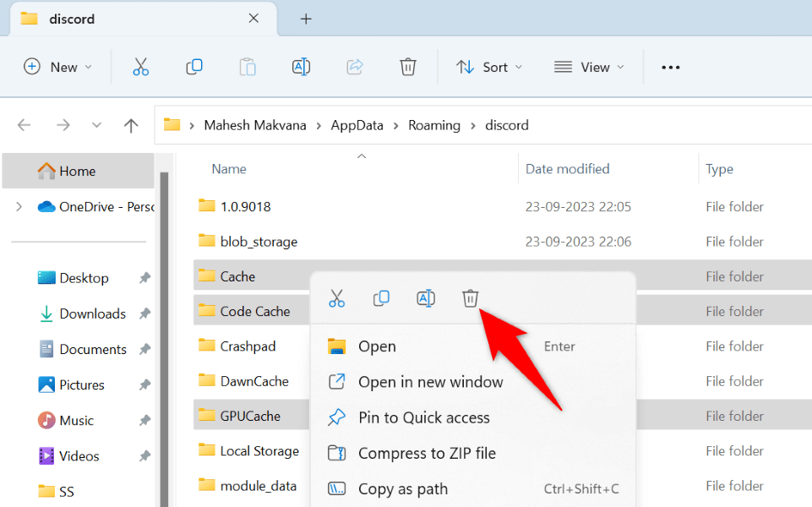Click the Share icon in the toolbar
812x507 pixels.
354,67
